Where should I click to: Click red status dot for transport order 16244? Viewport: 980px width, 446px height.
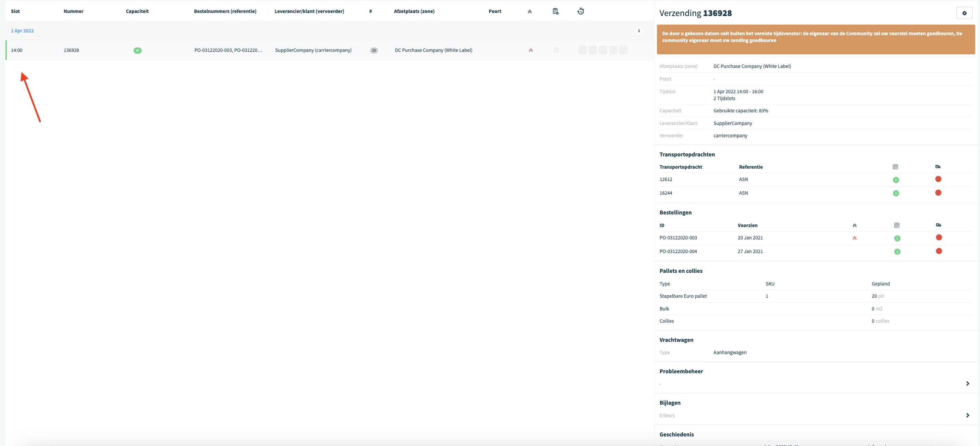click(938, 193)
